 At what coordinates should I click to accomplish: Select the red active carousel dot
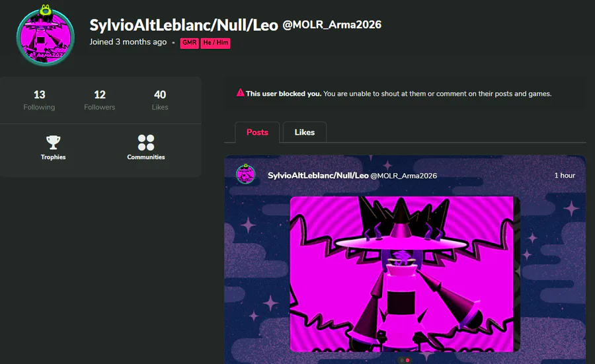407,360
